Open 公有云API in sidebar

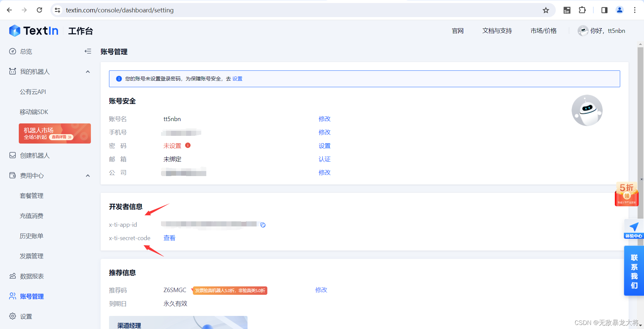(x=33, y=92)
